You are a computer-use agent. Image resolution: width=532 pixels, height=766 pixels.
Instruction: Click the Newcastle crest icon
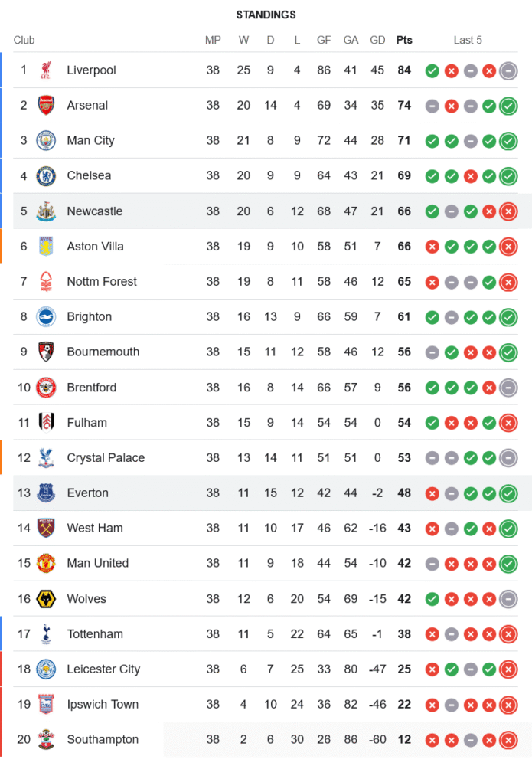47,211
